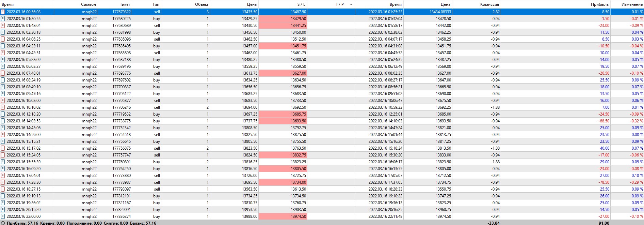Screen dimensions: 644x225
Task: Click the order icon in the 22:00:00 row
Action: pyautogui.click(x=3, y=216)
